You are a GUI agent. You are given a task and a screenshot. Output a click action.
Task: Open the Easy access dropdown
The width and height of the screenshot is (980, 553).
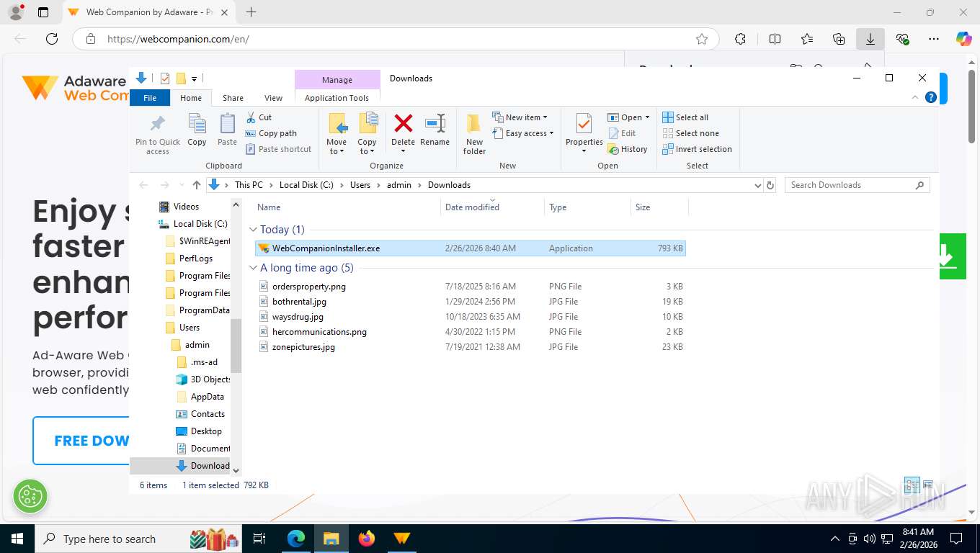524,133
